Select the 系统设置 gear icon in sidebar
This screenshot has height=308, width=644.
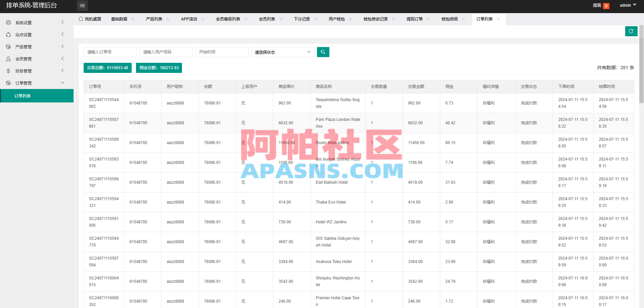[x=8, y=23]
